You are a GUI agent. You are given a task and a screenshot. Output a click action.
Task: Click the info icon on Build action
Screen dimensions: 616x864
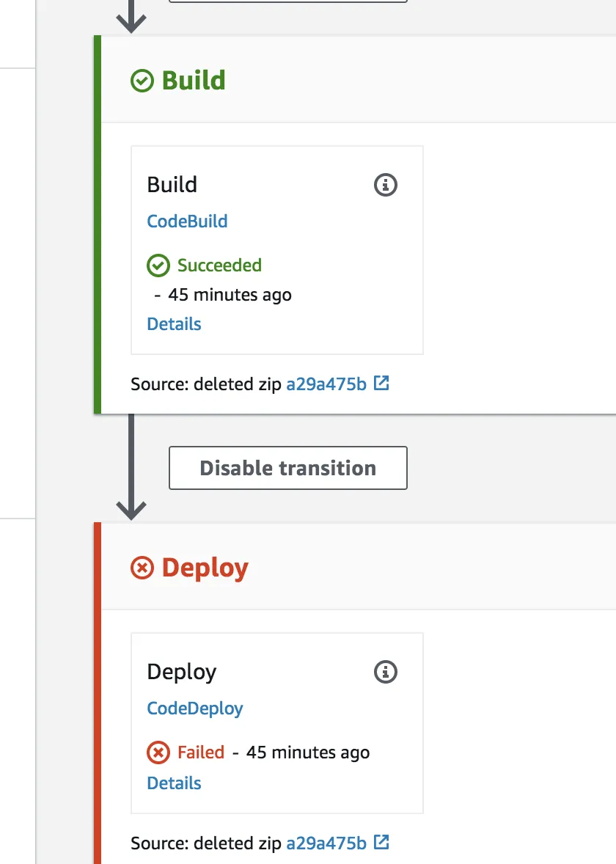[386, 185]
